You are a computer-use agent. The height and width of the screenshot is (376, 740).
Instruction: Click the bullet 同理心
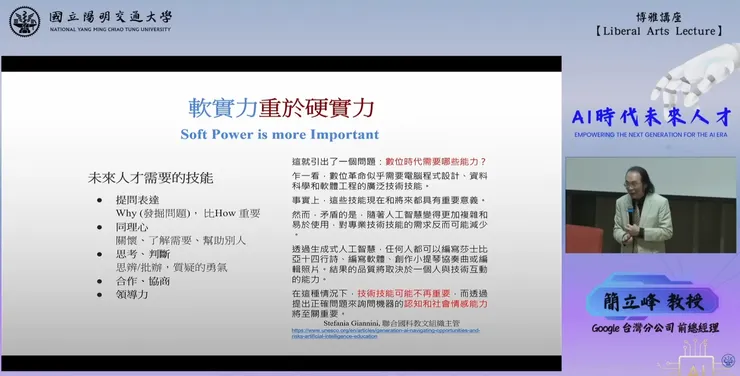[132, 227]
